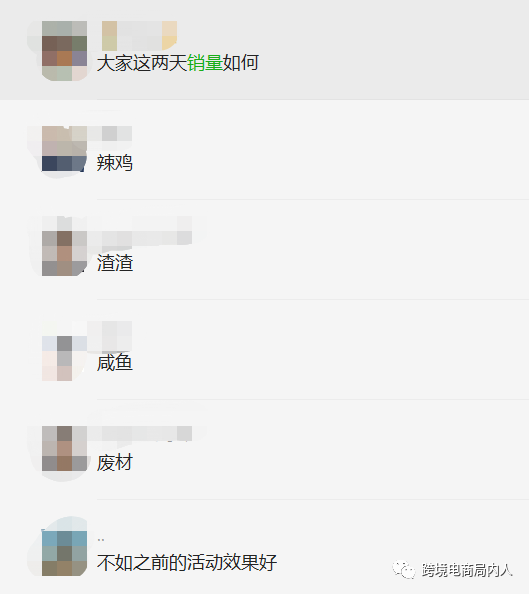The image size is (529, 594).
Task: Click the WeChat logo in watermark
Action: [404, 570]
